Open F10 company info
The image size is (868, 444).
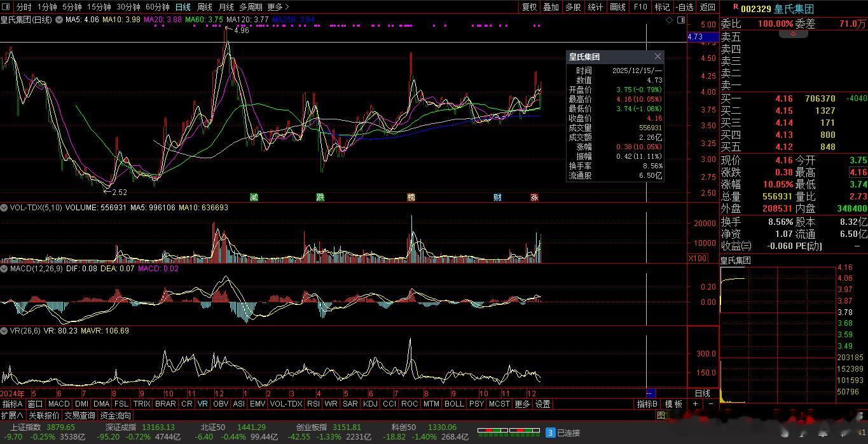coord(640,7)
